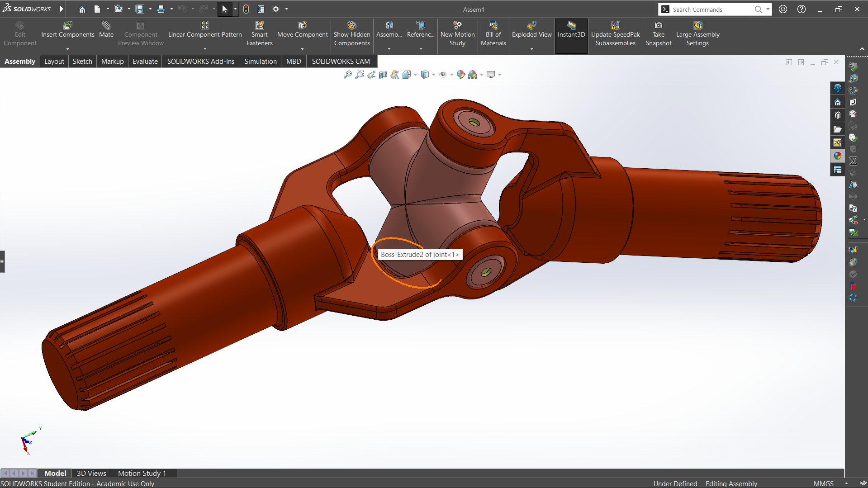Viewport: 868px width, 488px height.
Task: Select the Zoom to Fit icon
Action: tap(347, 75)
